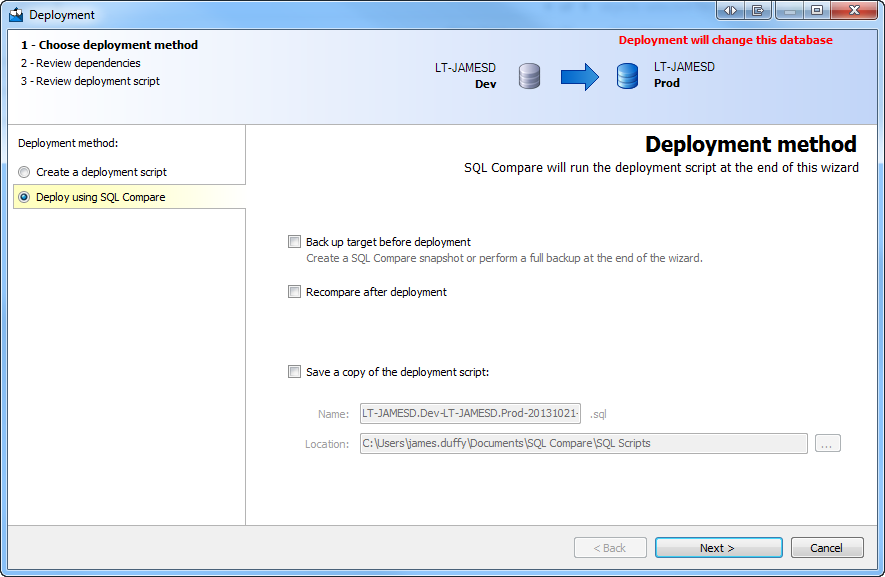Image resolution: width=885 pixels, height=577 pixels.
Task: Click the left-right arrows title bar button
Action: (730, 10)
